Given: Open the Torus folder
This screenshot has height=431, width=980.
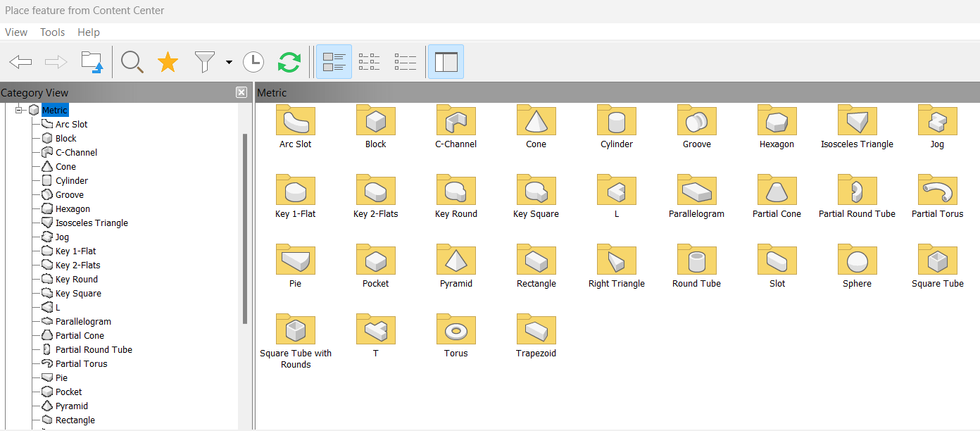Looking at the screenshot, I should [456, 330].
